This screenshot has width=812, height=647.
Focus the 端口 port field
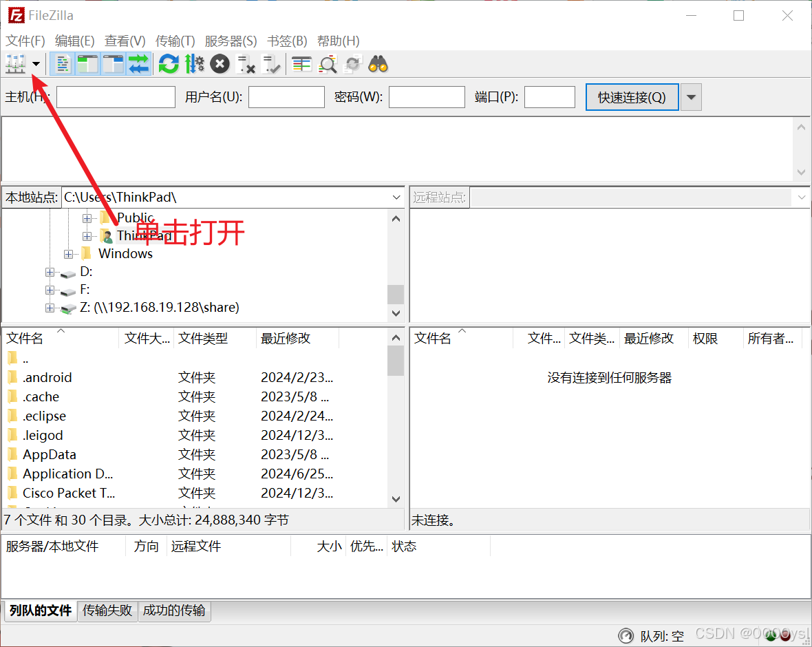[x=549, y=97]
